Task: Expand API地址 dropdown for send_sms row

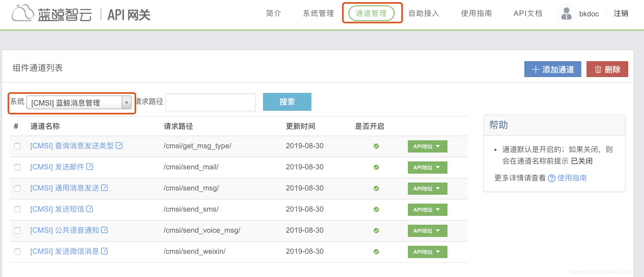Action: coord(427,210)
